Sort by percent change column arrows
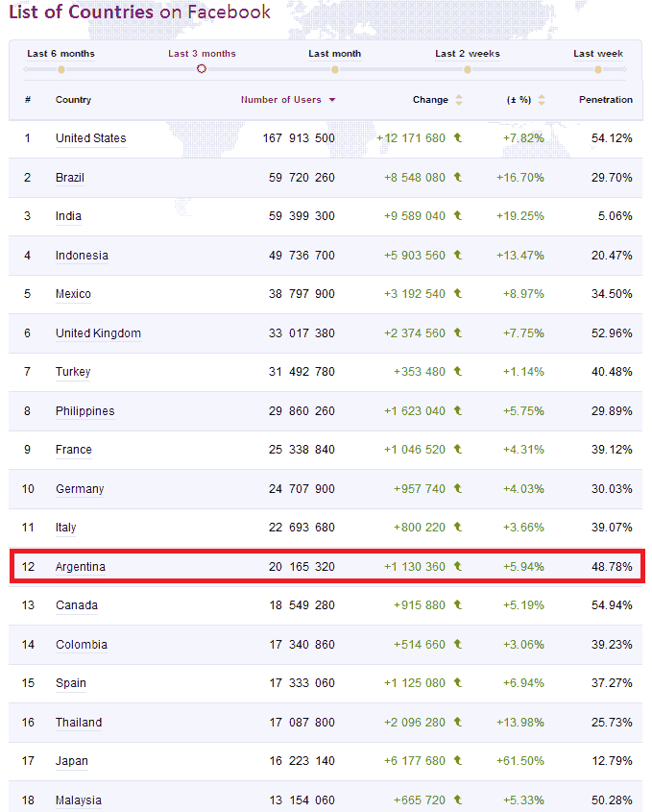 click(x=542, y=100)
